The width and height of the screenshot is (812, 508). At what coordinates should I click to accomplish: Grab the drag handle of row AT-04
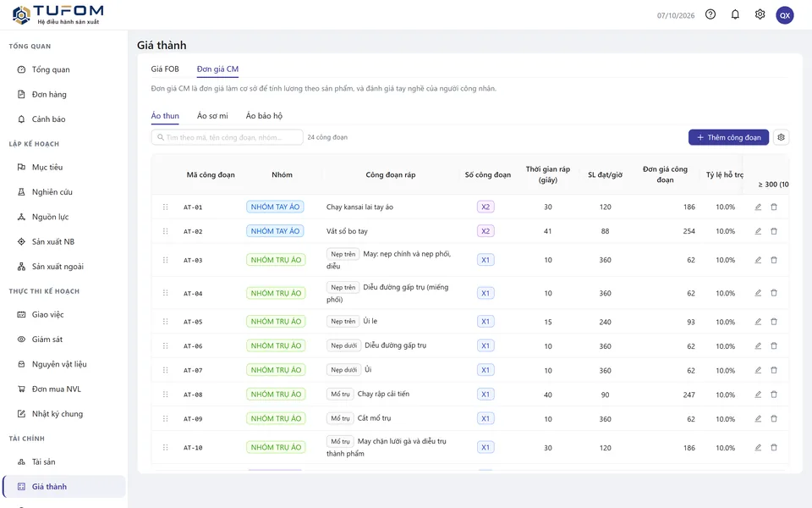pos(165,293)
